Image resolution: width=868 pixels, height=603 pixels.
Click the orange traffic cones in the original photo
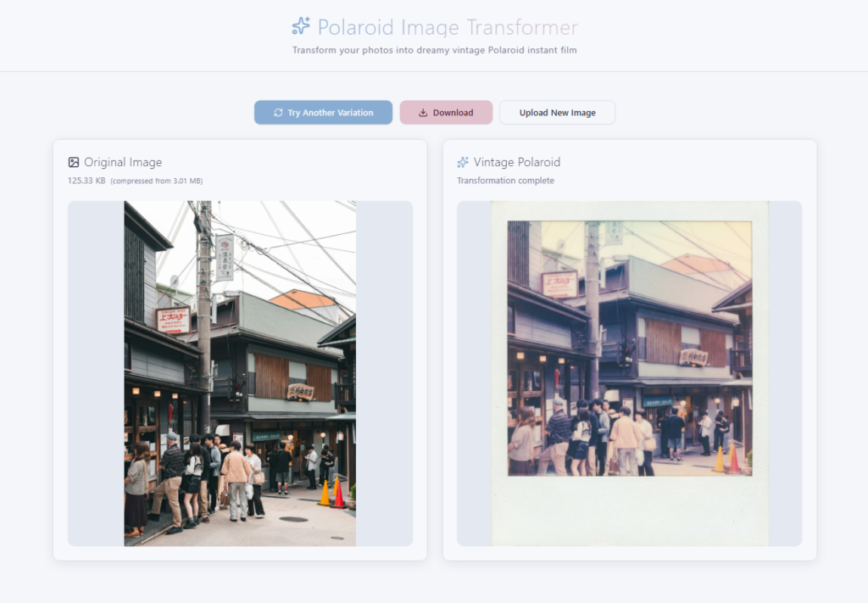tap(331, 493)
